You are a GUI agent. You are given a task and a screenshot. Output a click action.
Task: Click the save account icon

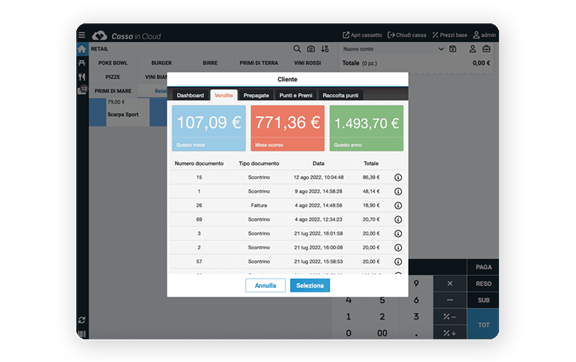453,49
